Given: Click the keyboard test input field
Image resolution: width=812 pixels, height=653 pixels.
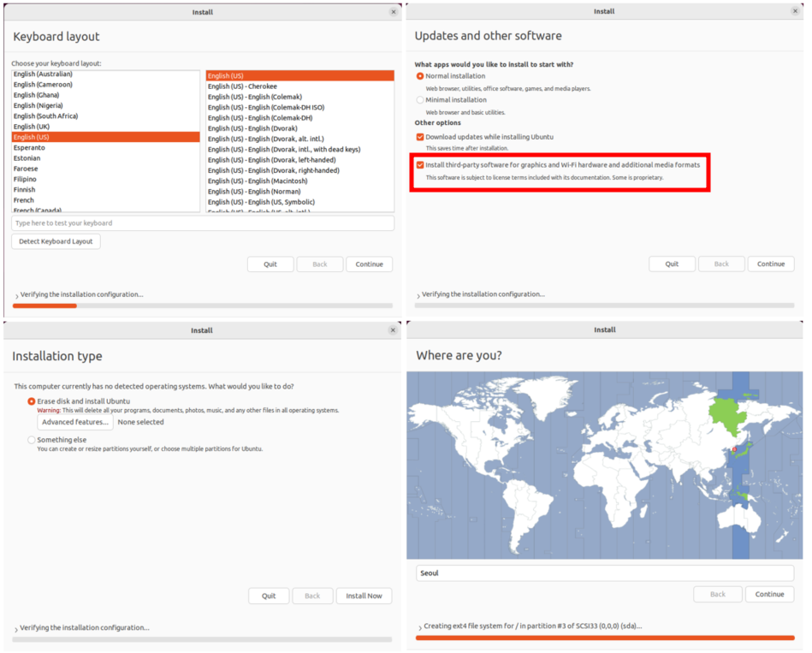Looking at the screenshot, I should pyautogui.click(x=203, y=223).
